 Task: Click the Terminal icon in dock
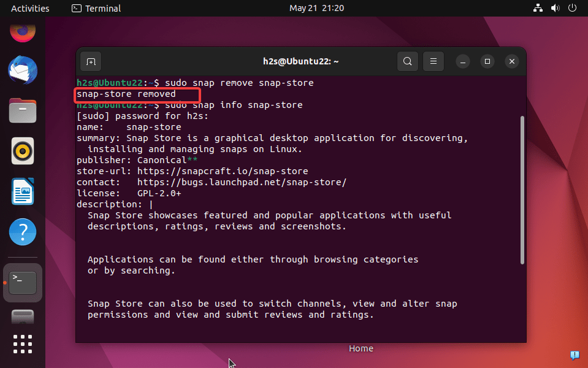(23, 283)
